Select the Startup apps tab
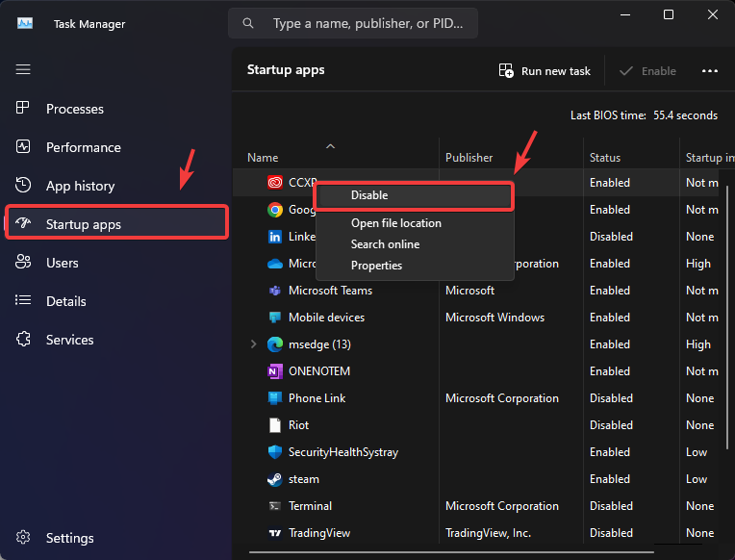735x560 pixels. pyautogui.click(x=83, y=224)
